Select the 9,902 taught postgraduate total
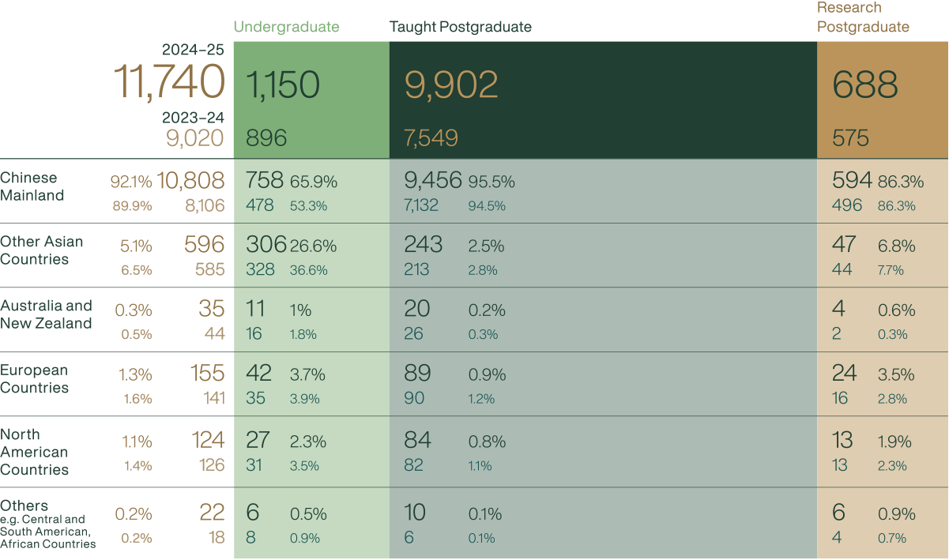949x560 pixels. [451, 85]
